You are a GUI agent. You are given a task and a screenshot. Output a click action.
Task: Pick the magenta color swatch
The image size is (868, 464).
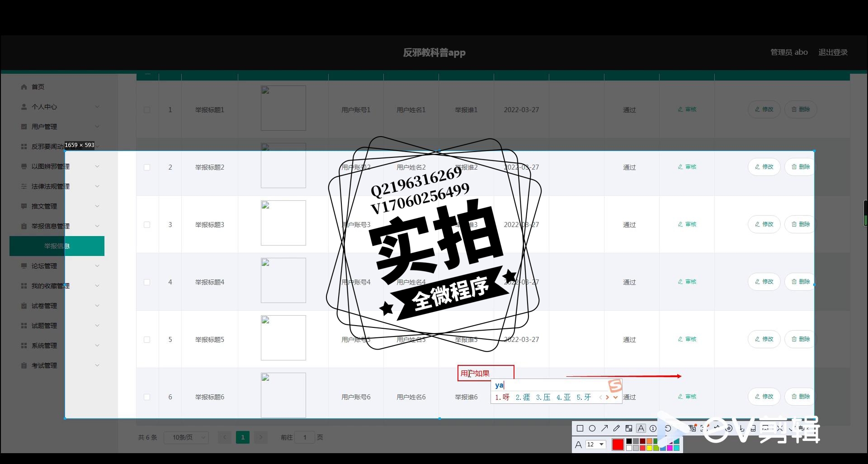click(x=670, y=448)
